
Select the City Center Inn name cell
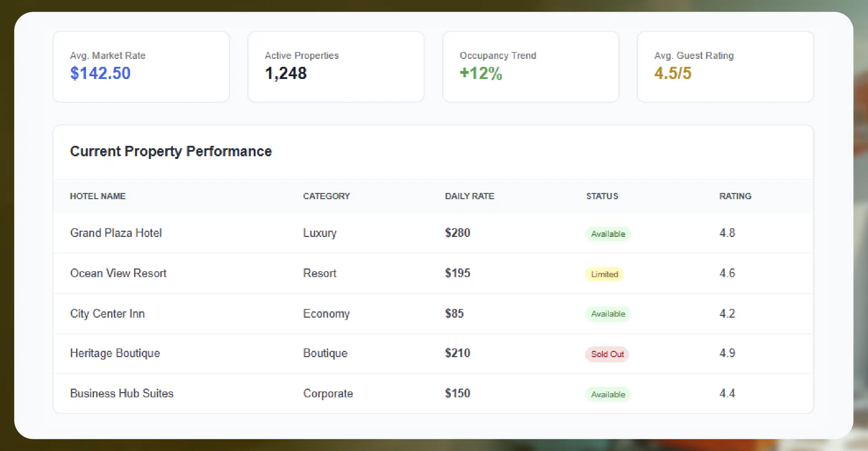pos(107,313)
